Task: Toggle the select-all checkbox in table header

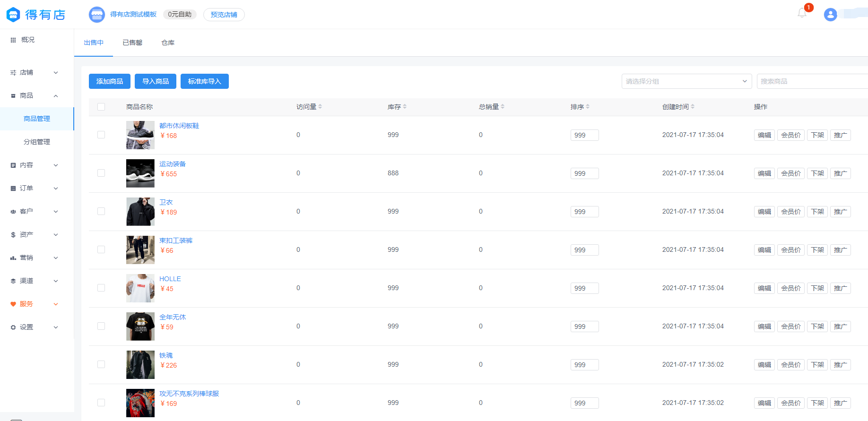Action: 101,107
